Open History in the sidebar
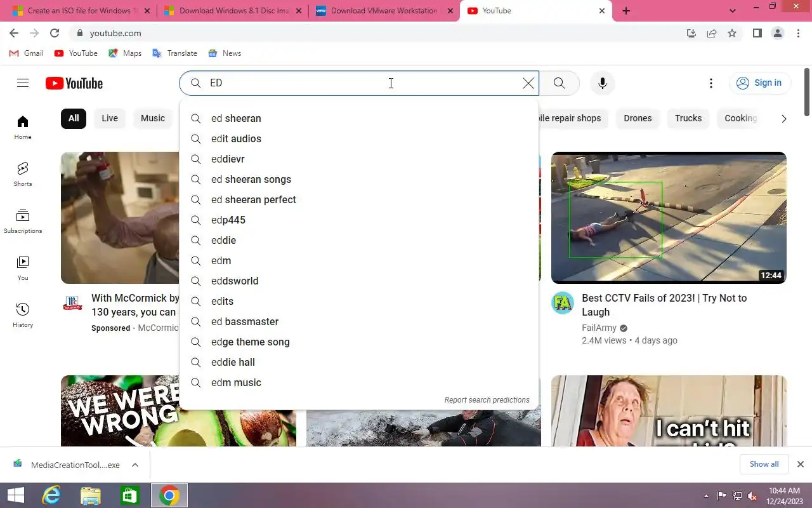Viewport: 812px width, 508px height. coord(23,316)
